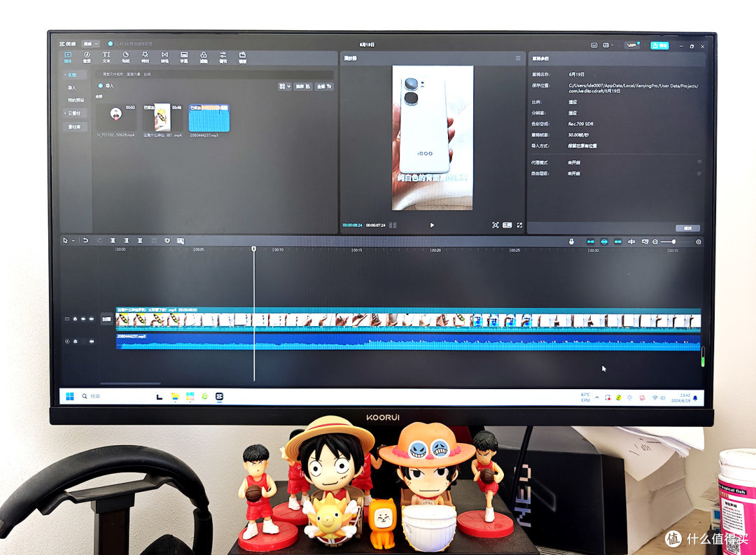756x555 pixels.
Task: Click the redo arrow
Action: point(100,240)
